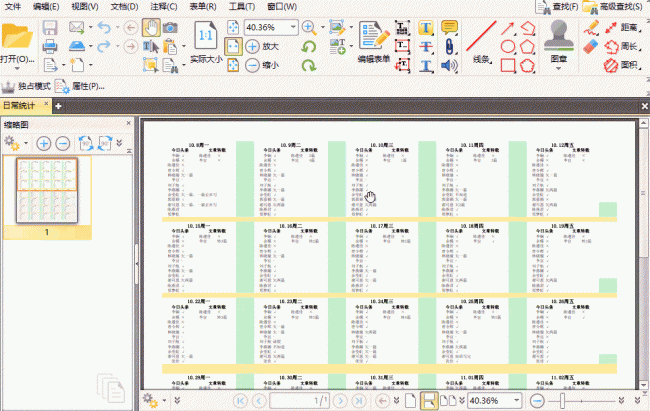Zoom in thumbnails with the plus circle
The width and height of the screenshot is (650, 411).
pyautogui.click(x=44, y=143)
